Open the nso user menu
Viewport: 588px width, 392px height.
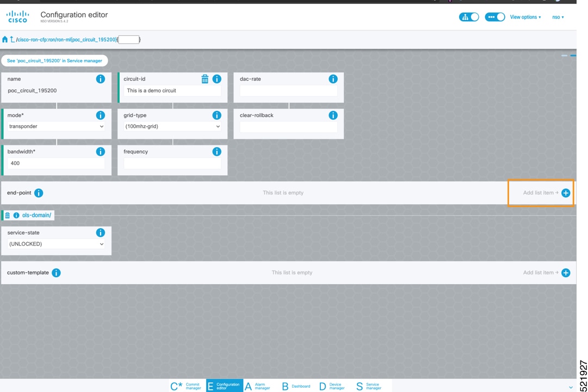click(558, 17)
